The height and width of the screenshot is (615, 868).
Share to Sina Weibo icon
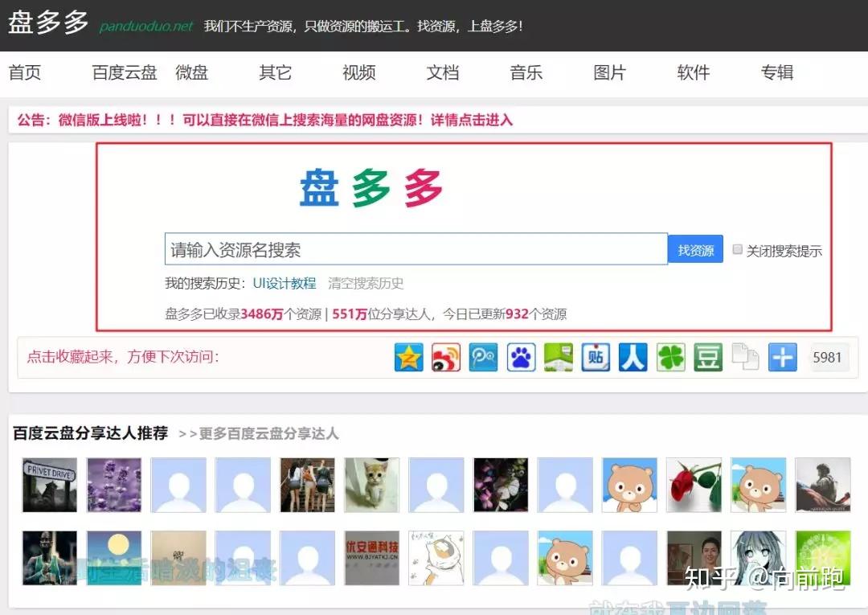(446, 357)
